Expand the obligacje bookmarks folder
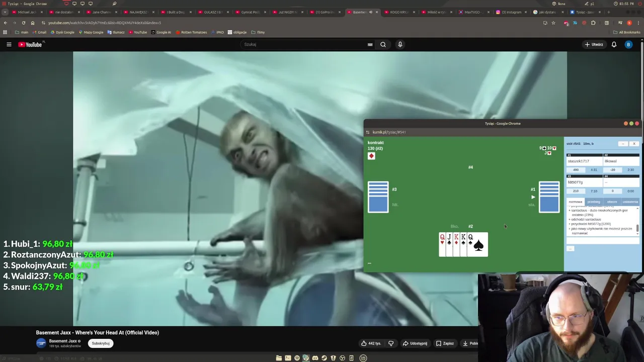644x362 pixels. (x=237, y=32)
